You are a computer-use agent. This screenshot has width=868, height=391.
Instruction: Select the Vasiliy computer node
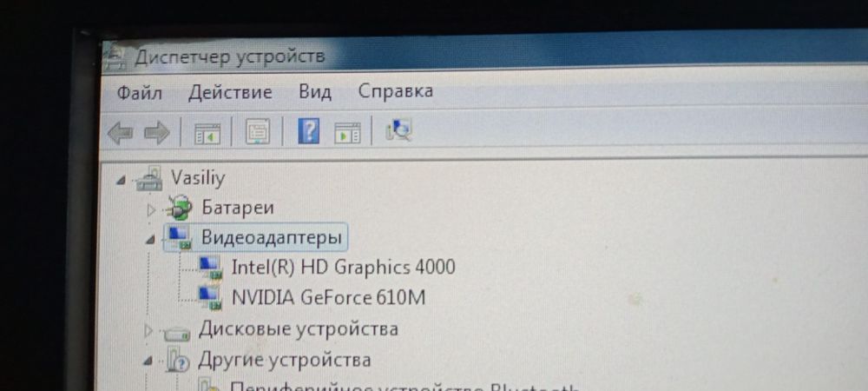[198, 178]
